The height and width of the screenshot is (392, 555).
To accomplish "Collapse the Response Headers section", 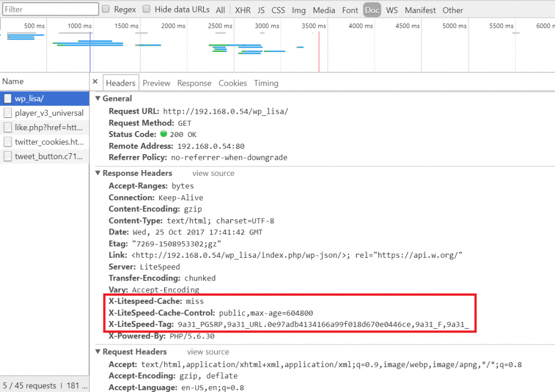I will [98, 173].
